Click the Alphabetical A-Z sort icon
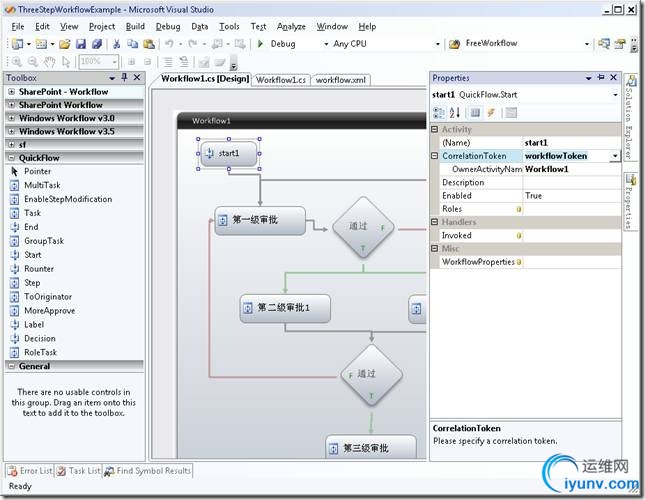This screenshot has height=500, width=645. pos(455,113)
